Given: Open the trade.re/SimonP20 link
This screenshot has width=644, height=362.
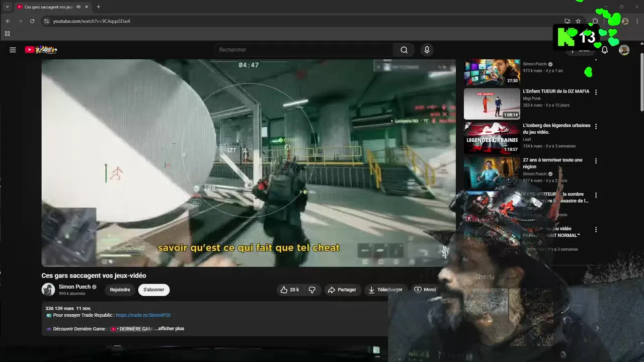Looking at the screenshot, I should (143, 315).
